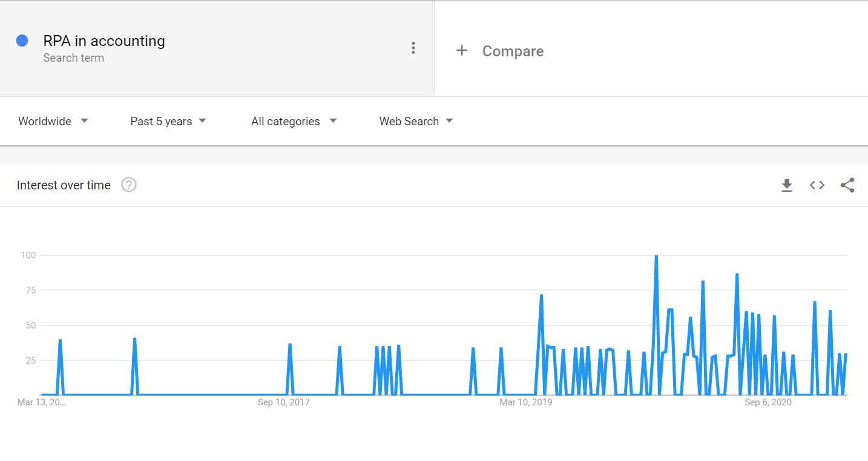
Task: Click the tallest peak at 100 on chart
Action: (x=656, y=256)
